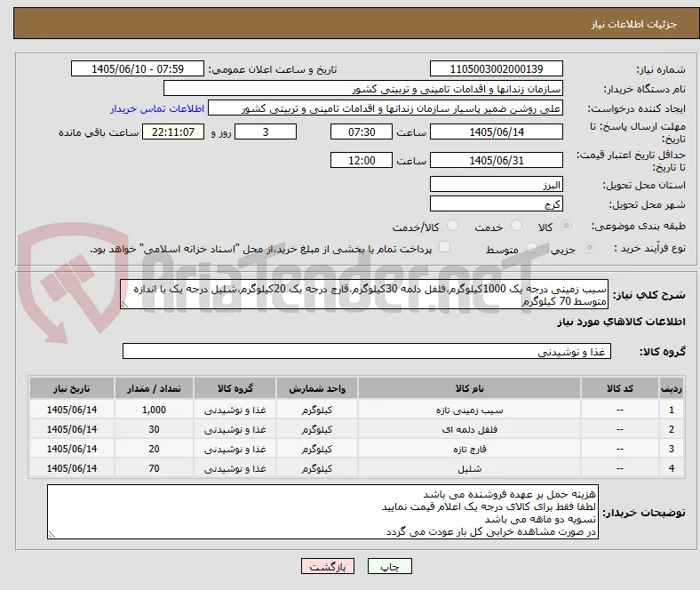This screenshot has height=590, width=700.
Task: Click the قارچ تازه item name
Action: (x=469, y=450)
